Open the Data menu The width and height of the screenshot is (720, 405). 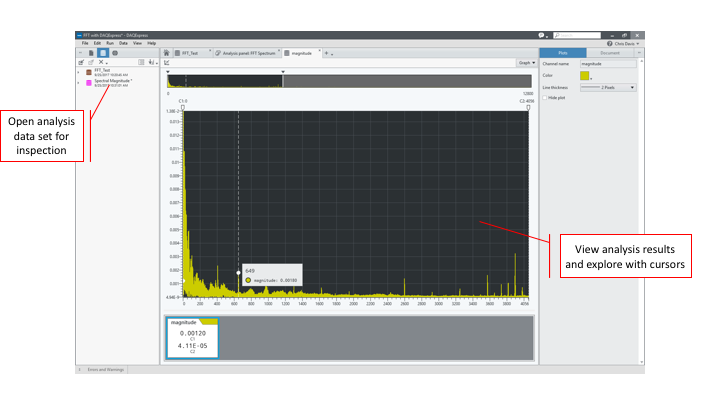click(x=123, y=43)
